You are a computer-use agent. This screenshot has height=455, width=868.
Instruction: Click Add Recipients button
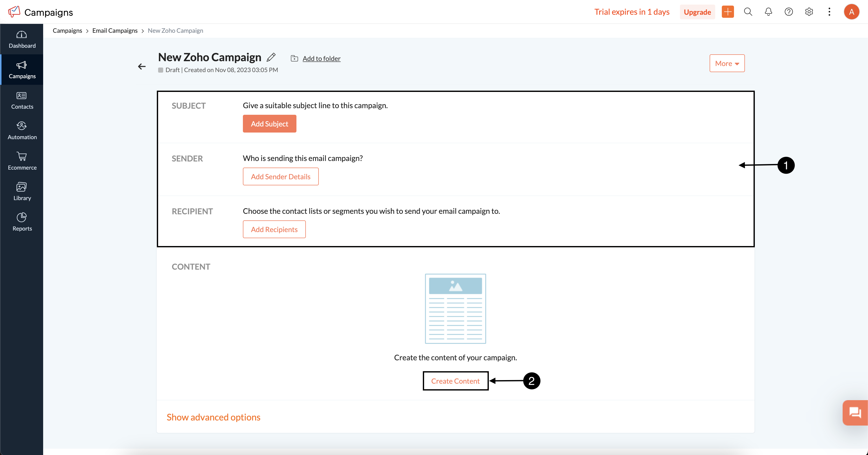274,230
